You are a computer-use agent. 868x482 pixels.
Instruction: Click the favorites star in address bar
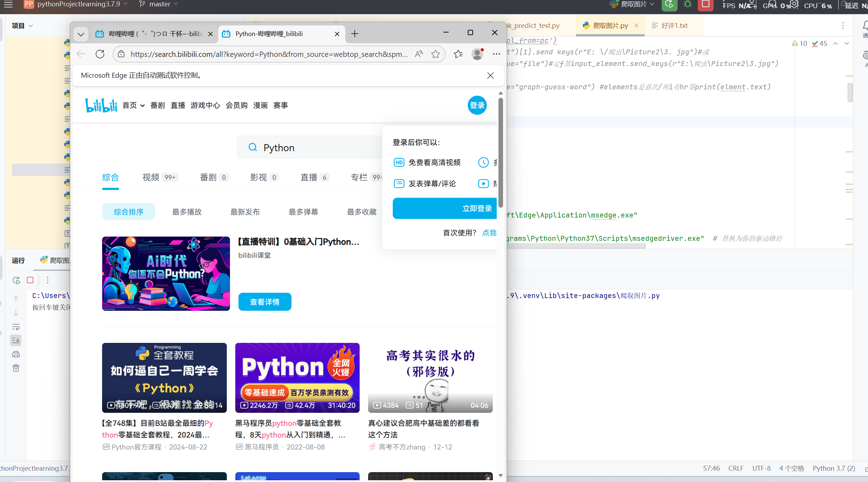435,54
